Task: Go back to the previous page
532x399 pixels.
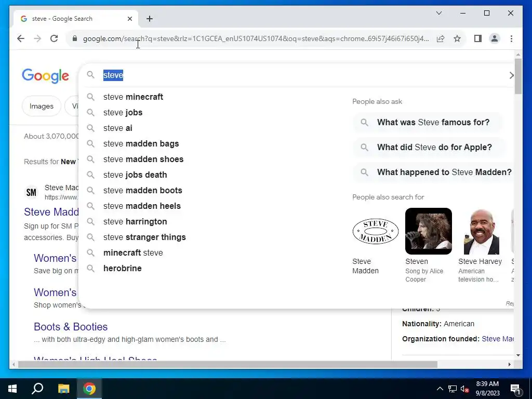Action: [21, 38]
